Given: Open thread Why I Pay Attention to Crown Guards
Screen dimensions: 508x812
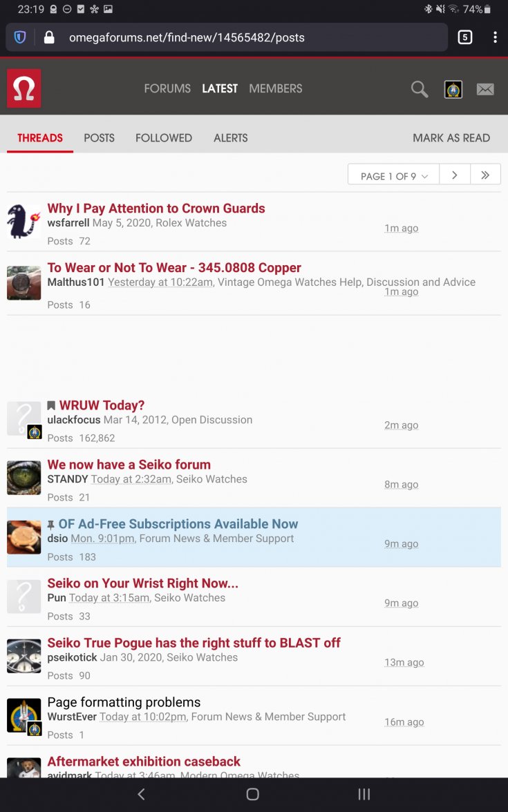Looking at the screenshot, I should (x=156, y=209).
